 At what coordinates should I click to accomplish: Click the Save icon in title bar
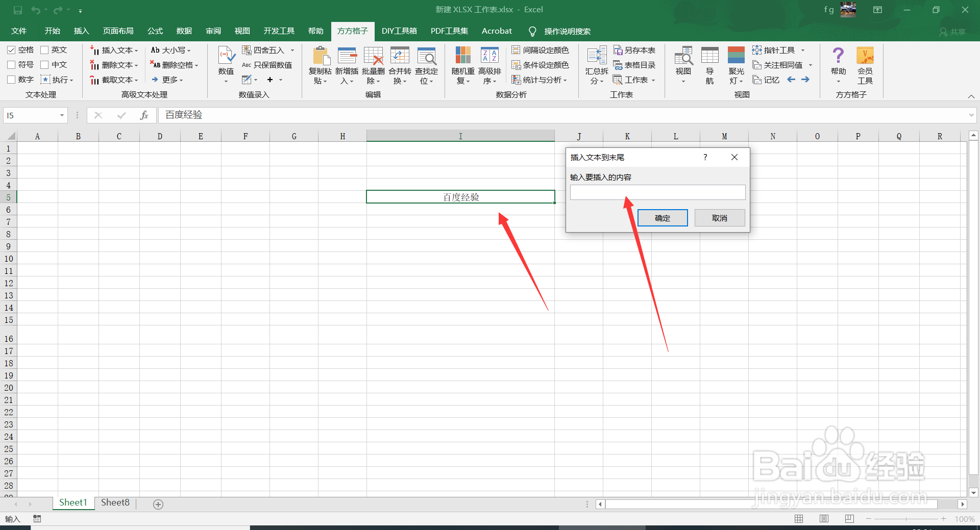pos(18,10)
